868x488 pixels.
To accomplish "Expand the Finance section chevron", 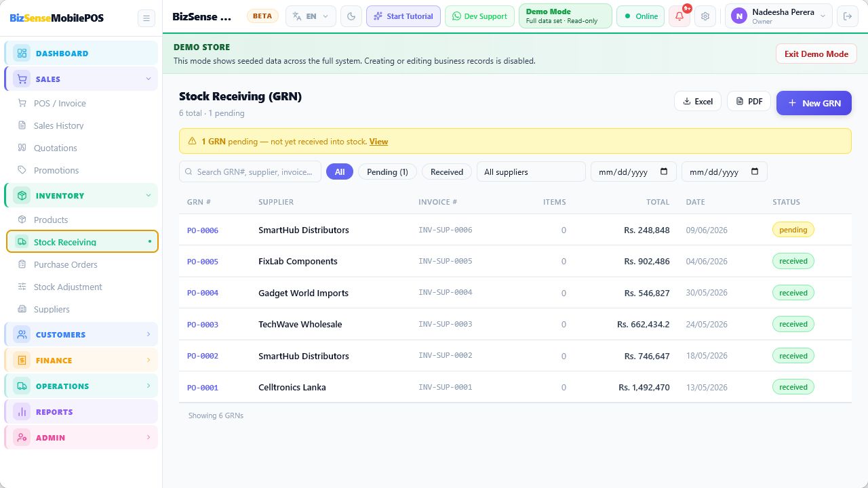I will (149, 360).
